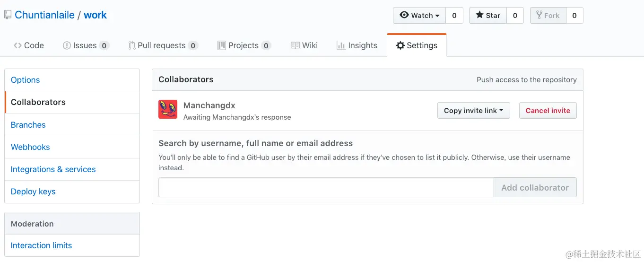
Task: Click Manchangdx's avatar thumbnail
Action: 168,110
